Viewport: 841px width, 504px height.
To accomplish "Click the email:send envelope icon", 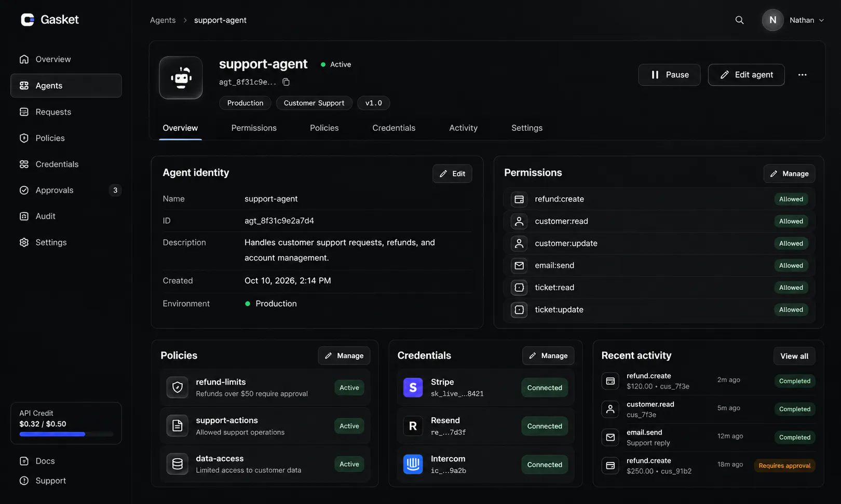I will 519,266.
